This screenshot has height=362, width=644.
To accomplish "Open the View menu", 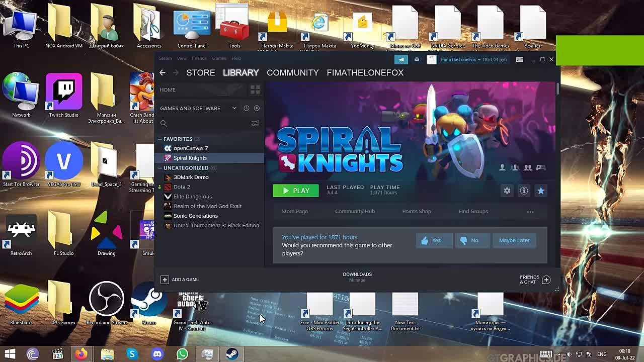I will 182,58.
